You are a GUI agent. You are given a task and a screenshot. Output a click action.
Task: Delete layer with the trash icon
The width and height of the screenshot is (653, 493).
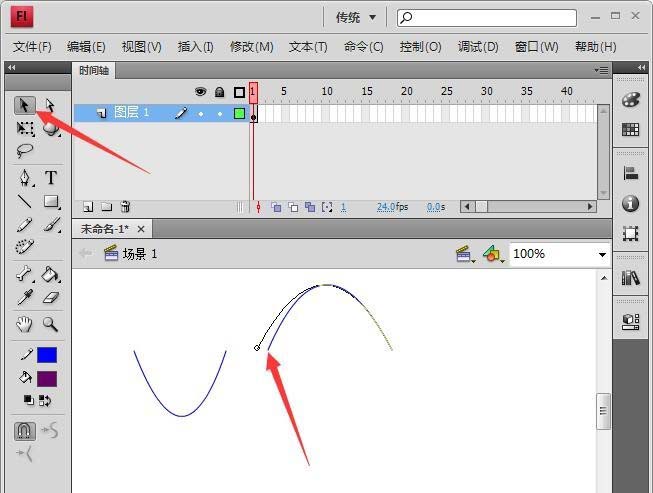tap(125, 207)
